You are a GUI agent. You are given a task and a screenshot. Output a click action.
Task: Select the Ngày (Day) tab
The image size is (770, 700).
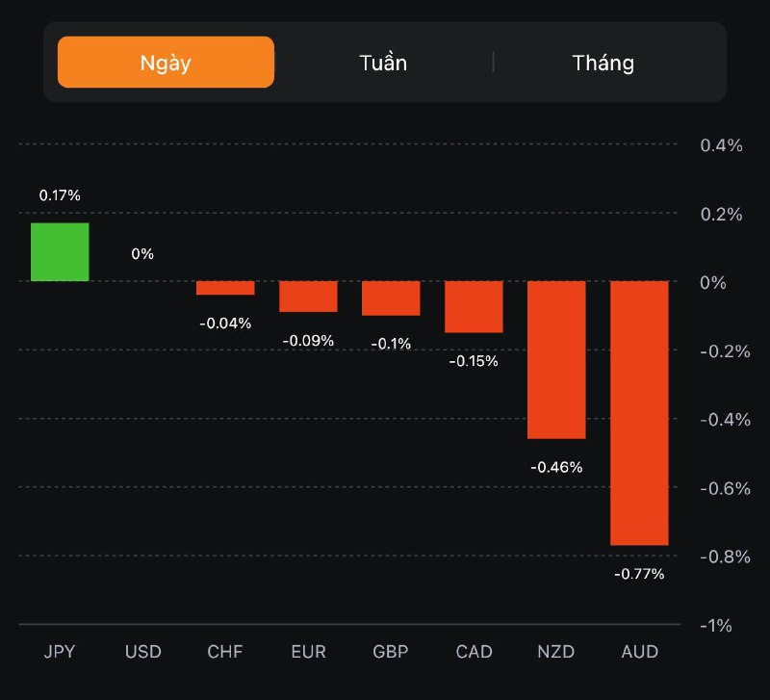click(x=166, y=63)
